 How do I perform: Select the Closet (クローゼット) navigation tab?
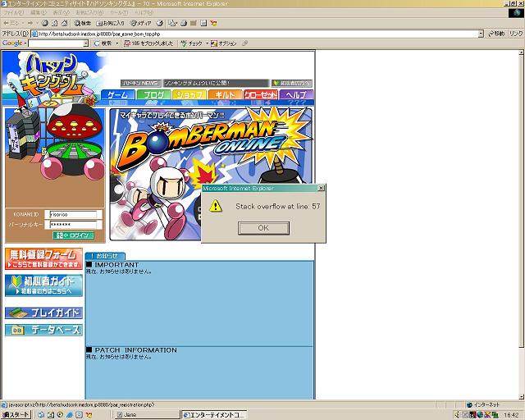pyautogui.click(x=261, y=94)
